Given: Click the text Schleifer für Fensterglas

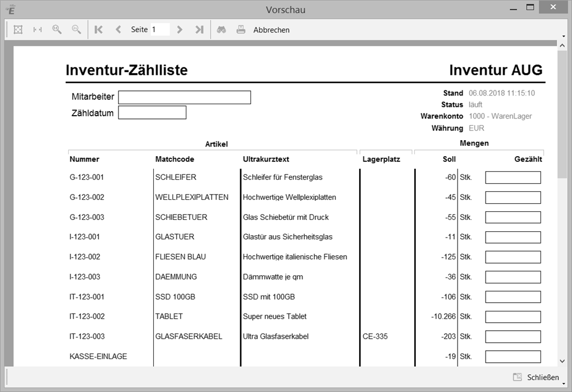Looking at the screenshot, I should tap(283, 177).
